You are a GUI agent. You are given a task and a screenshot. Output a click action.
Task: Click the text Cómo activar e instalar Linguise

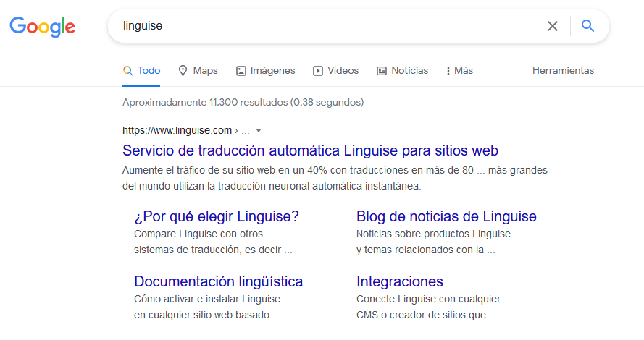coord(207,299)
